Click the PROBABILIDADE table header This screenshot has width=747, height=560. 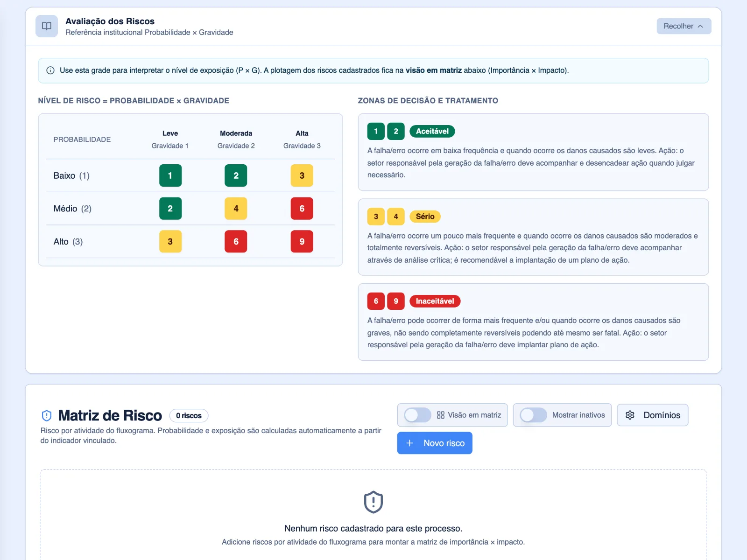point(82,140)
